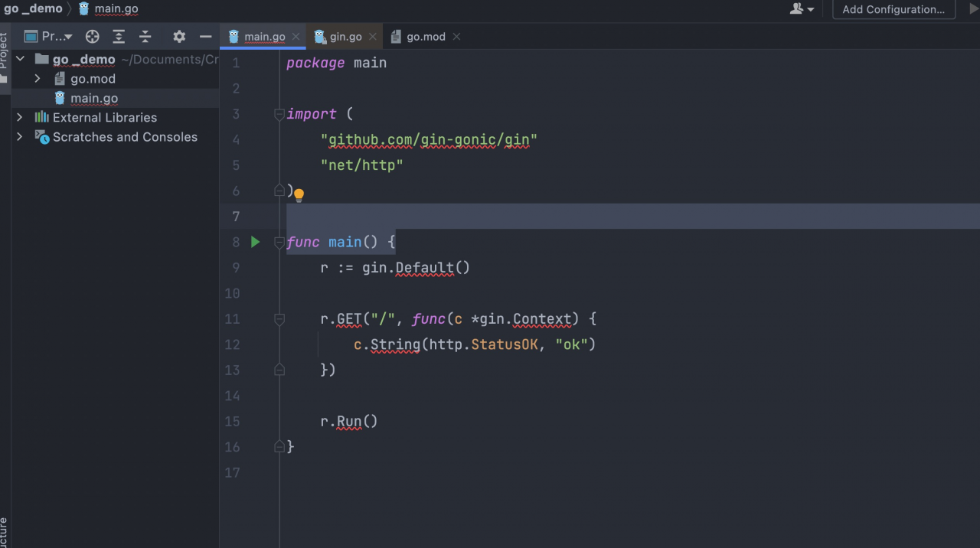
Task: Click http.StatusOK on line 12
Action: pos(483,344)
